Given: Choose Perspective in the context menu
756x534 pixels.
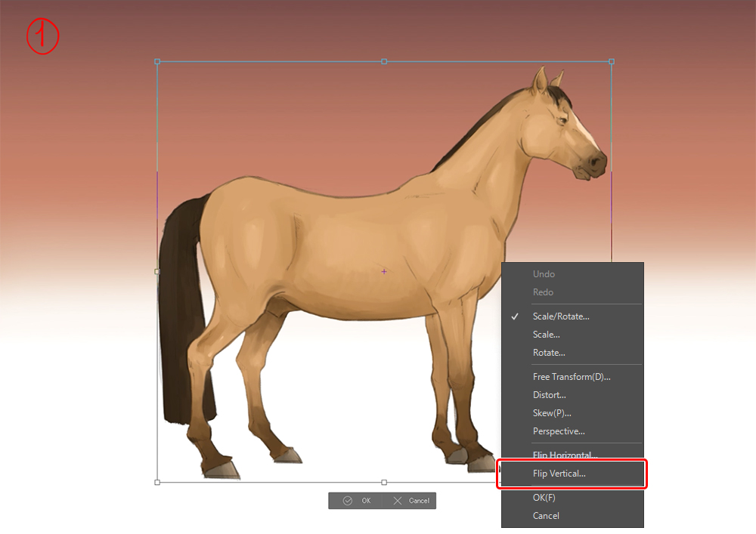Looking at the screenshot, I should pos(558,431).
